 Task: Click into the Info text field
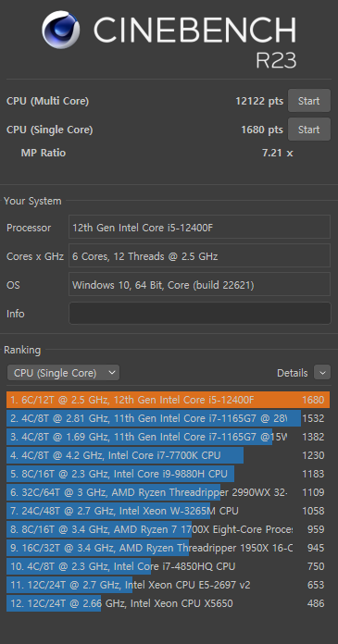pyautogui.click(x=199, y=314)
